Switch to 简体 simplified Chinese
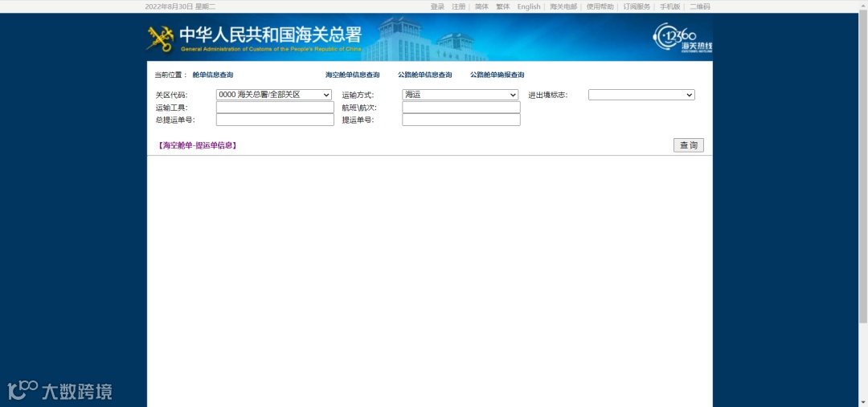 pyautogui.click(x=481, y=6)
